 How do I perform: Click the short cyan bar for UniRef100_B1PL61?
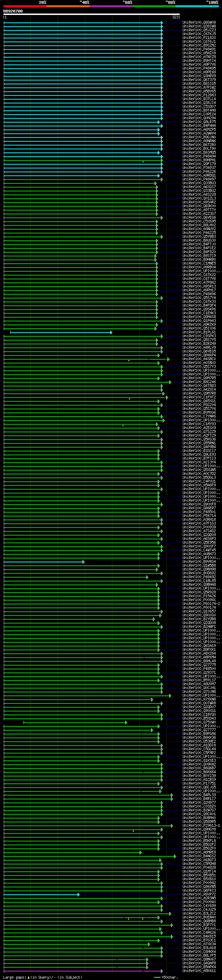61,332
